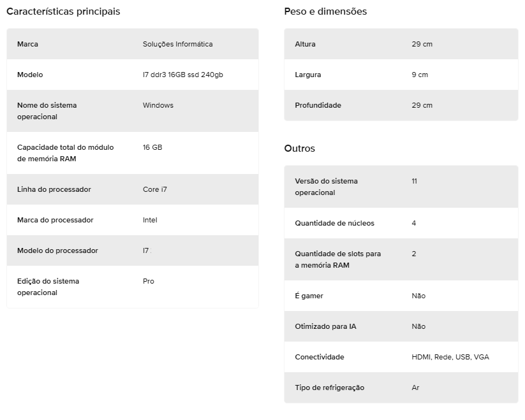Click the 'Largura' row label
This screenshot has width=525, height=420.
307,75
